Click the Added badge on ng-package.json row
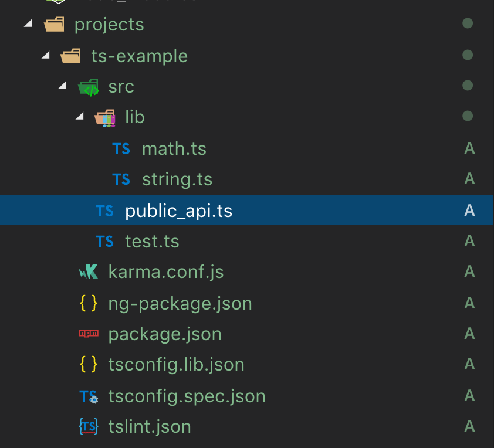This screenshot has height=448, width=494. 469,303
